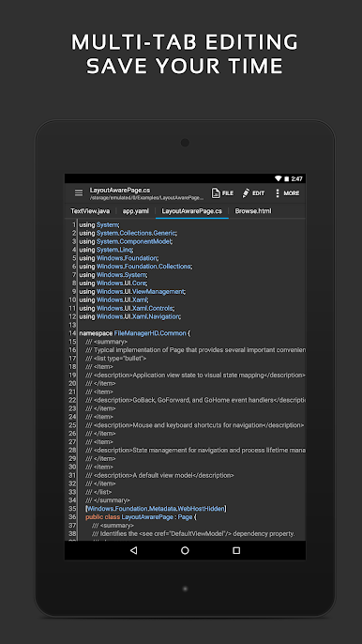Switch to the TextView.java tab
This screenshot has height=644, width=362.
tap(90, 211)
